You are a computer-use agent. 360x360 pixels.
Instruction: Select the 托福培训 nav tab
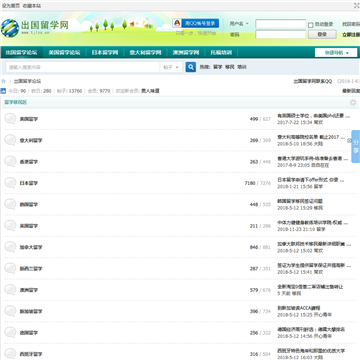pos(221,52)
